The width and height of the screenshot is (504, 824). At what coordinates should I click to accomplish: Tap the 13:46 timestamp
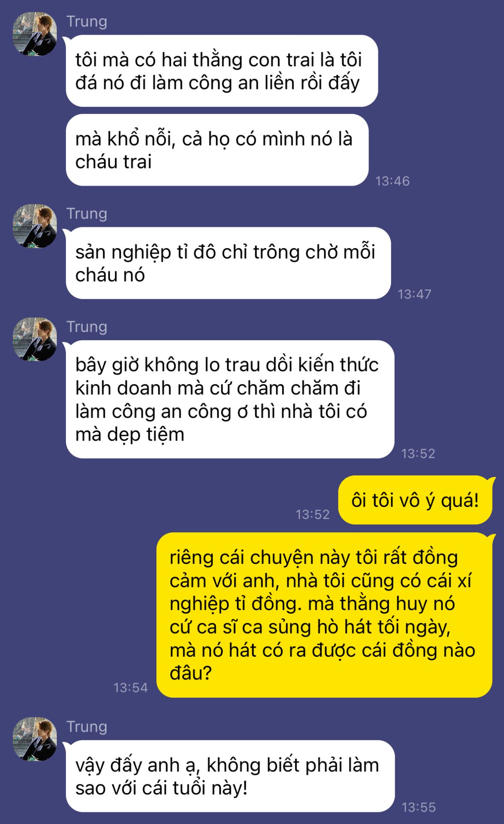[392, 181]
